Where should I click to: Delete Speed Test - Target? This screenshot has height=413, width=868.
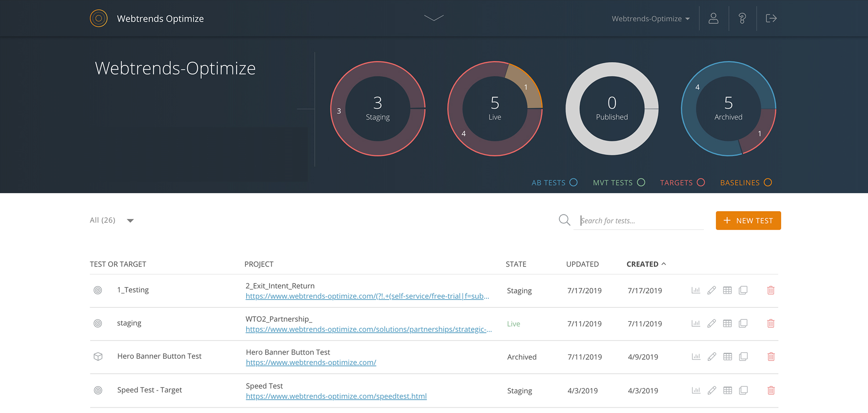tap(771, 391)
